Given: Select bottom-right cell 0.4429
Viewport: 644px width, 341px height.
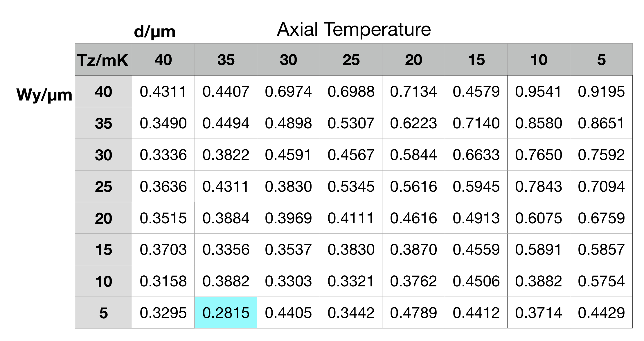Looking at the screenshot, I should (x=601, y=313).
